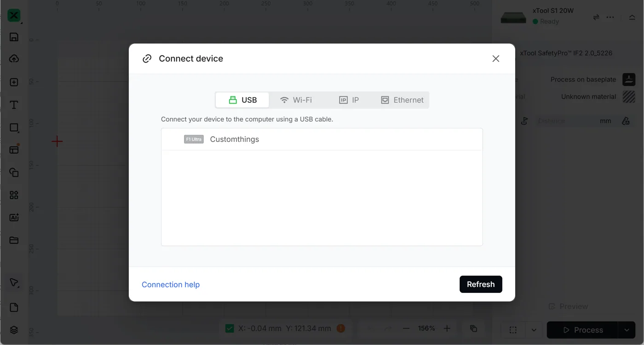644x345 pixels.
Task: Collapse the device panel chevron
Action: click(x=632, y=17)
